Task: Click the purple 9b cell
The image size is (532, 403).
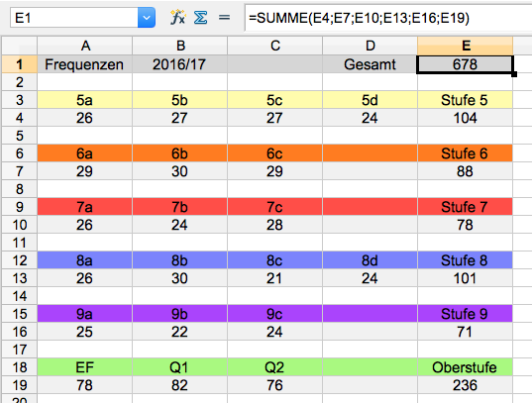Action: click(x=180, y=314)
